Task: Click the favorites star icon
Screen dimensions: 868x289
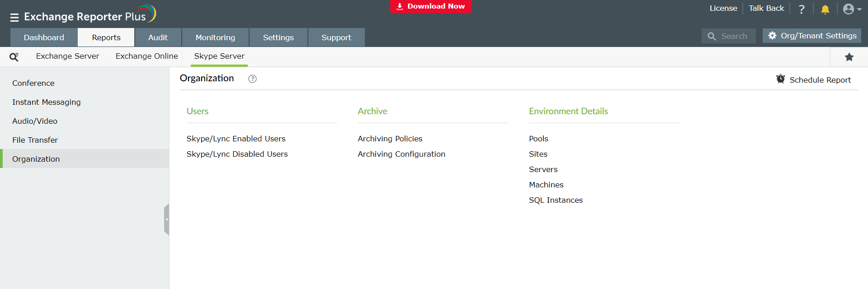Action: pyautogui.click(x=849, y=57)
